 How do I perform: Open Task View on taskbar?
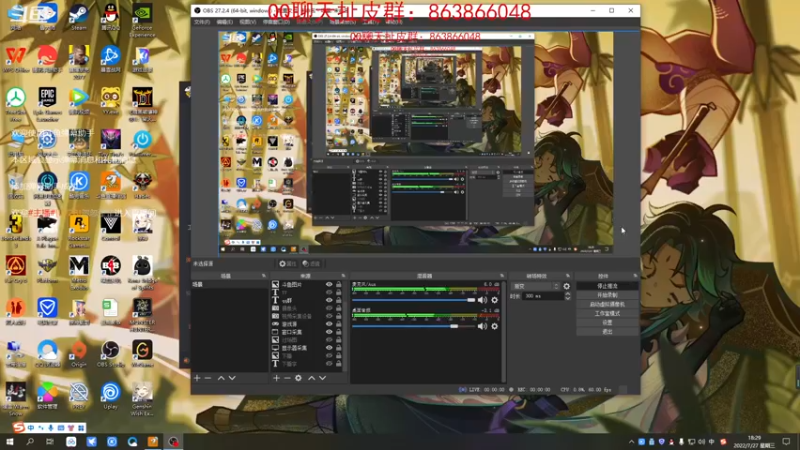[49, 441]
